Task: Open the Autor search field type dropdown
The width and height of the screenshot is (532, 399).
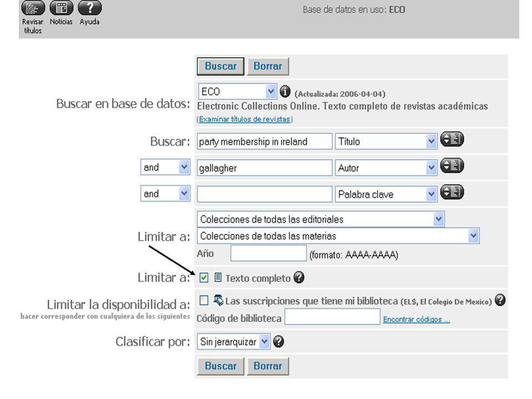Action: [386, 168]
